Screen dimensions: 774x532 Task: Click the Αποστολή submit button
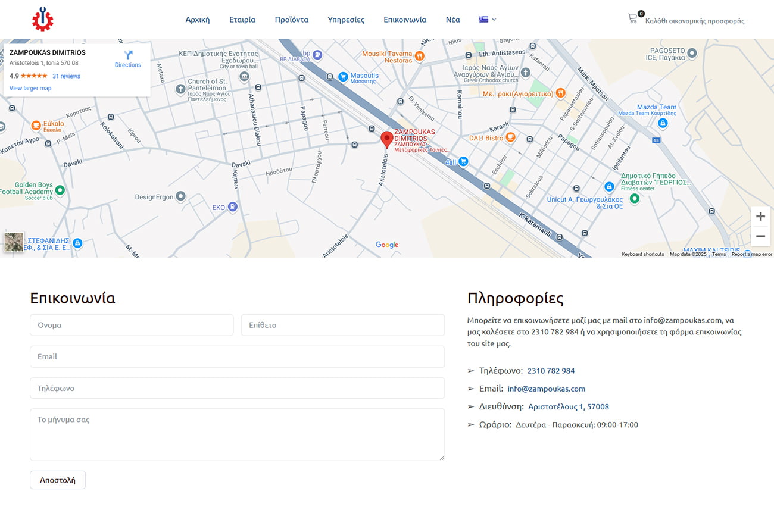coord(58,480)
